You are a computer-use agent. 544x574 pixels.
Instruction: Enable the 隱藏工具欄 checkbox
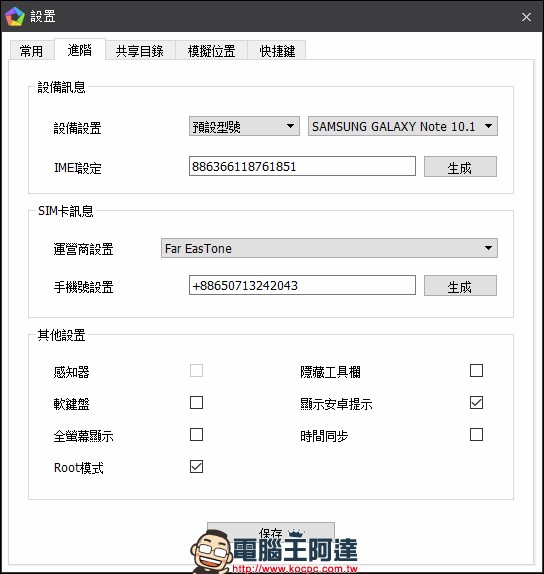pyautogui.click(x=476, y=370)
